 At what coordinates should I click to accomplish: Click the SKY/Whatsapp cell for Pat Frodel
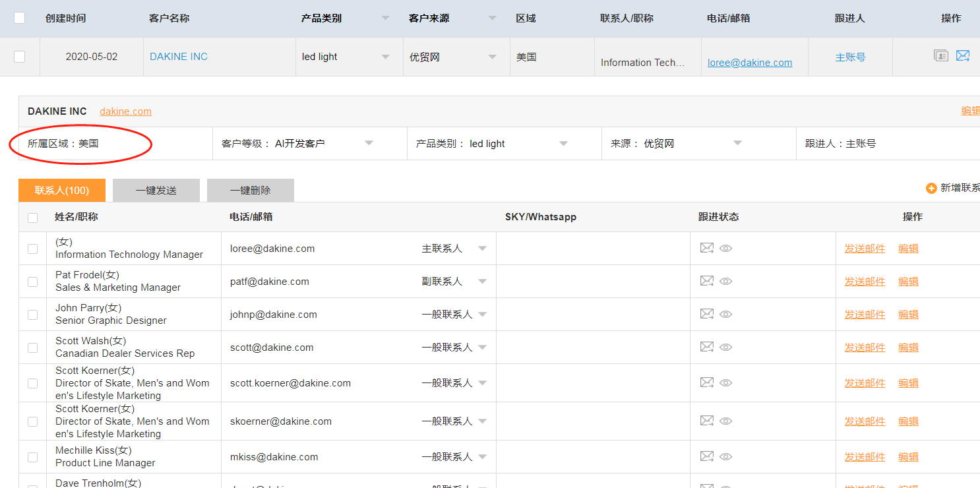593,282
